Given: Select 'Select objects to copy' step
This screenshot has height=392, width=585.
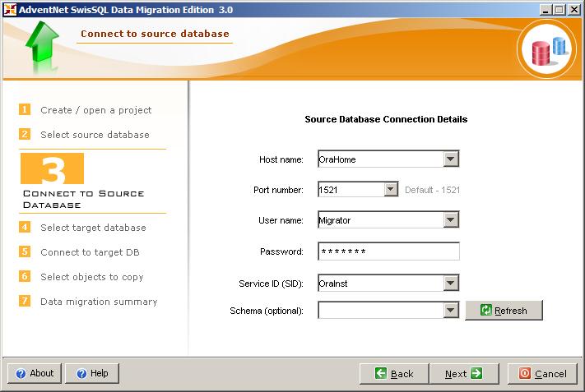Looking at the screenshot, I should pos(92,277).
